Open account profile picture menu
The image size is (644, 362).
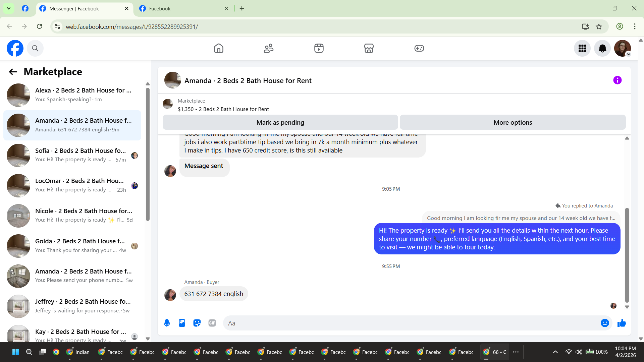point(623,49)
